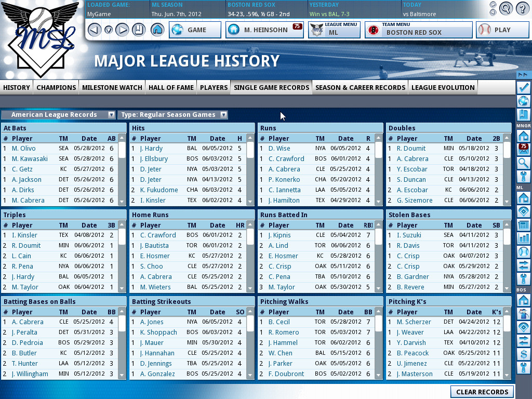The height and width of the screenshot is (399, 532).
Task: Click the At Bats table scrollbar down arrow
Action: pyautogui.click(x=122, y=202)
